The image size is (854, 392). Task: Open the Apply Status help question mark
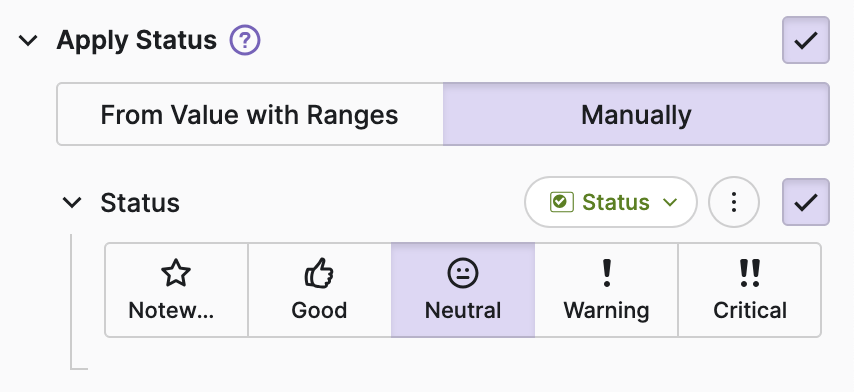245,41
